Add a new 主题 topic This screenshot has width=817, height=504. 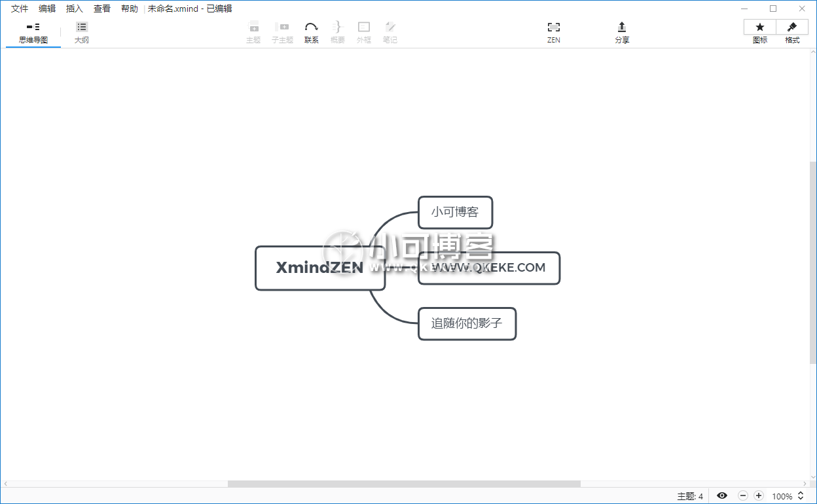[253, 33]
